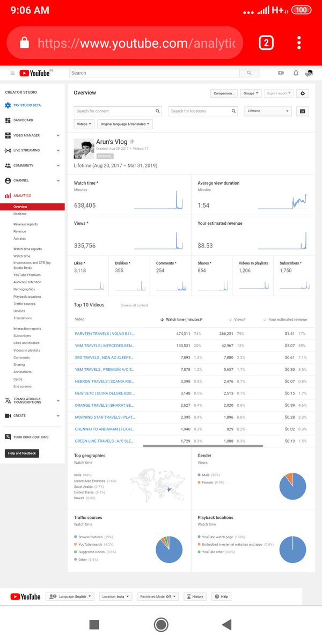Click the footer YouTube logo

(x=25, y=596)
